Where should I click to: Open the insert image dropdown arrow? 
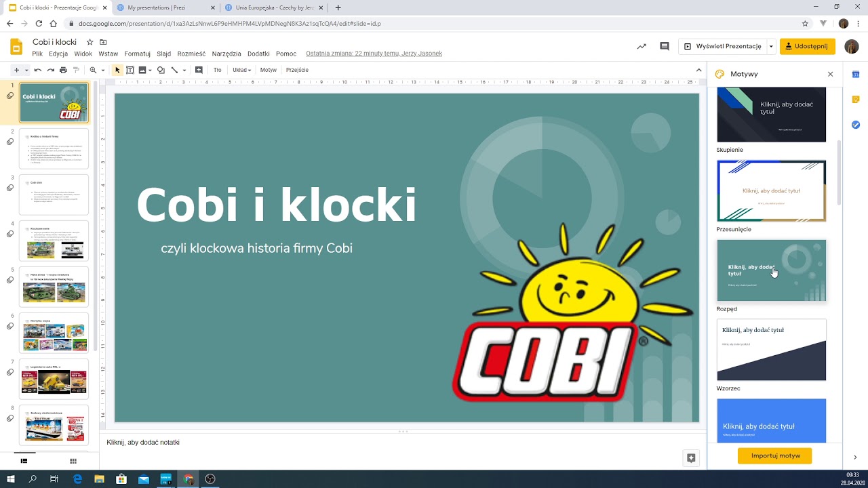point(150,70)
